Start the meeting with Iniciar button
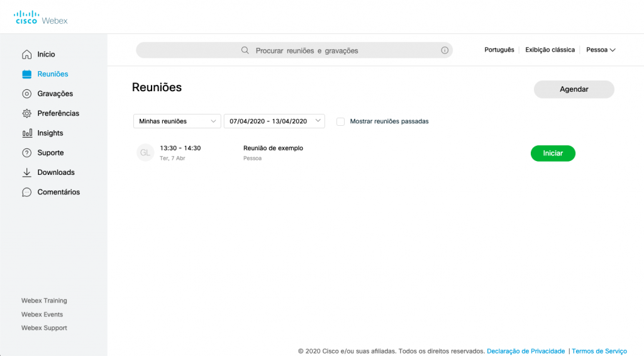Screen dimensions: 644x356 [553, 153]
